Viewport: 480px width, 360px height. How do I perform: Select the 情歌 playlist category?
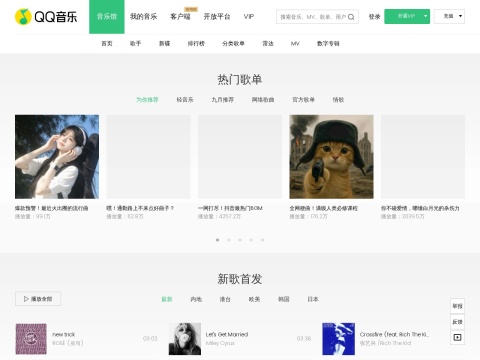(x=338, y=100)
